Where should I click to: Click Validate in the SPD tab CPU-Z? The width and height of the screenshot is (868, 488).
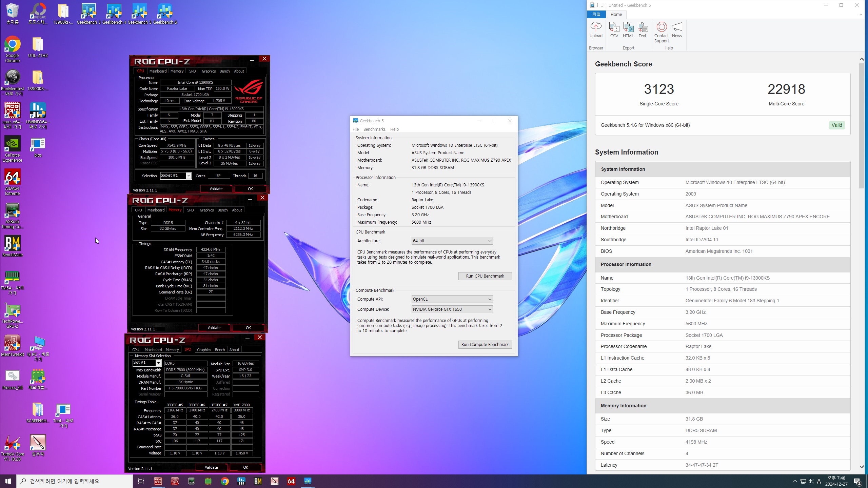click(x=211, y=467)
